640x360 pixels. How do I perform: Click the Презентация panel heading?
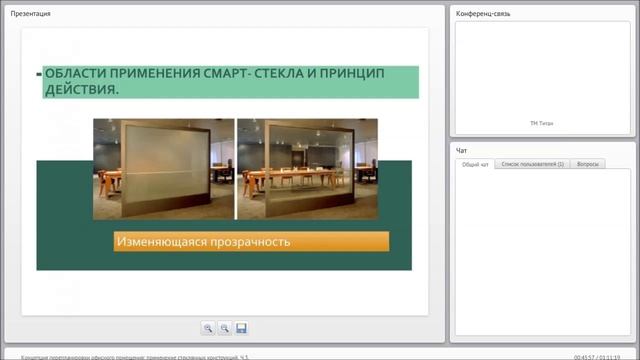click(31, 13)
